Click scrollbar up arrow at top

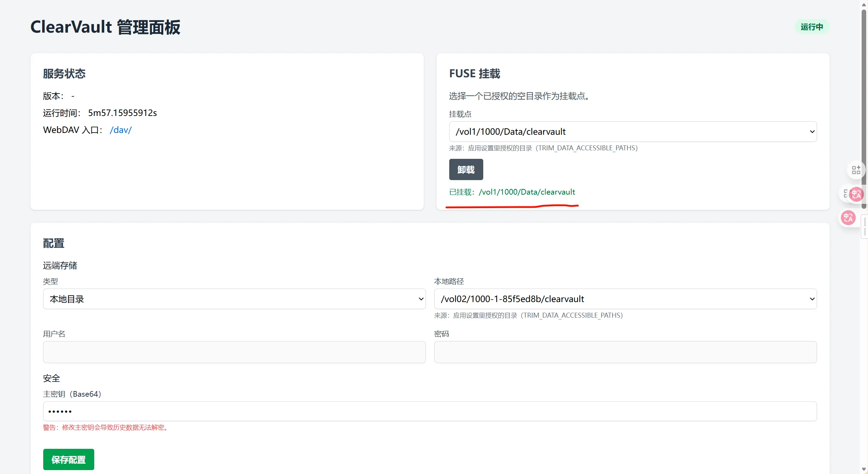(x=864, y=4)
